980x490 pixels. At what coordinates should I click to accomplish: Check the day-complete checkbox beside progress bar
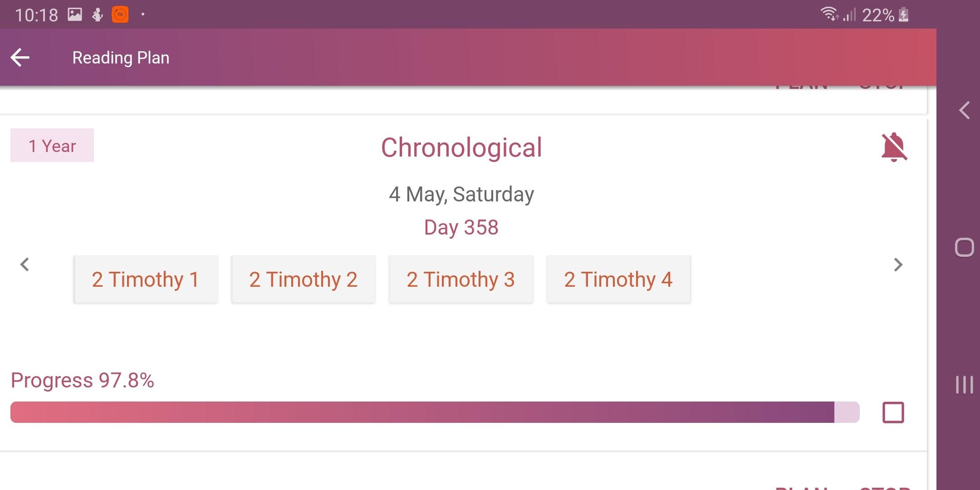tap(893, 412)
